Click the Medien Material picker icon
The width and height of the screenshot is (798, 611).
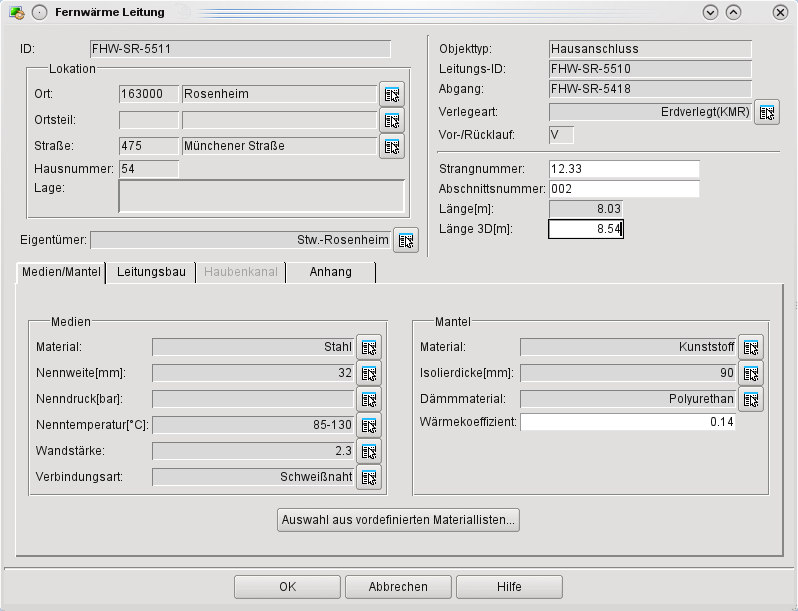tap(369, 347)
